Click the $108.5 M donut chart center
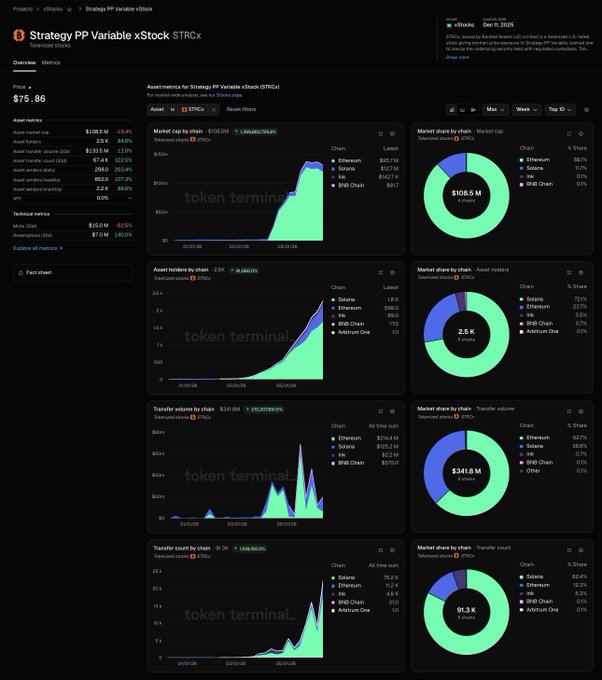Viewport: 602px width, 680px height. pyautogui.click(x=466, y=196)
